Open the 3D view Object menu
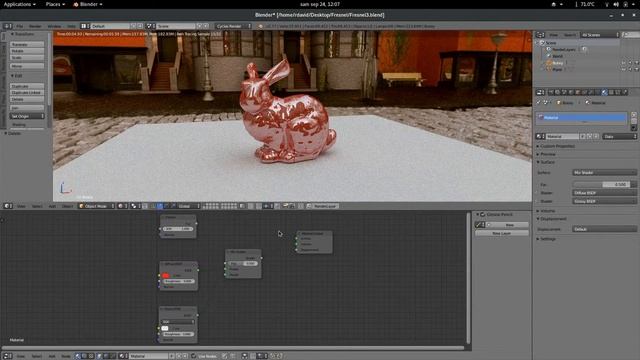The height and width of the screenshot is (360, 640). (67, 206)
